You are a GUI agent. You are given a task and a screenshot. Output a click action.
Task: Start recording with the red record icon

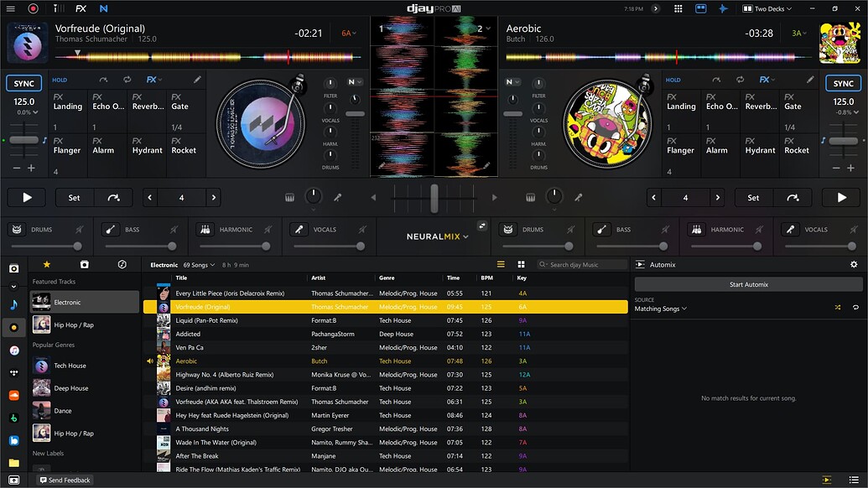coord(34,8)
